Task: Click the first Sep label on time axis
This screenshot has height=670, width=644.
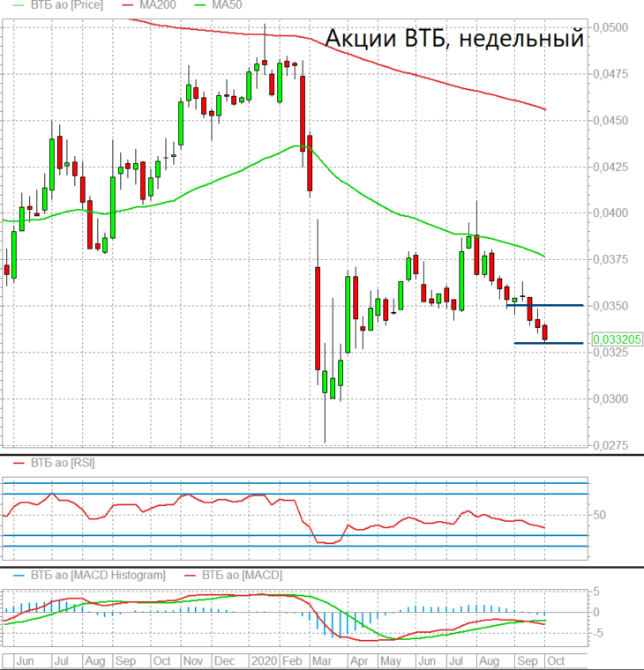Action: (x=126, y=661)
